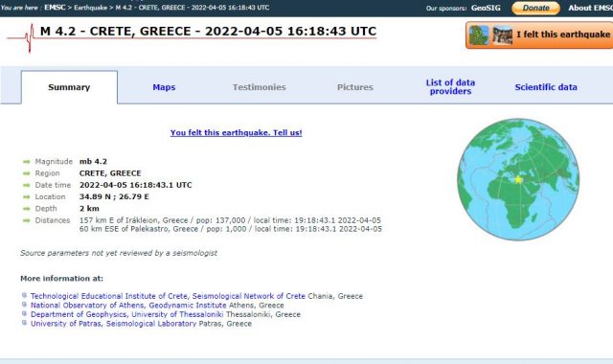Click 'Source parameters not yet reviewed' note
This screenshot has width=613, height=364.
[x=119, y=253]
